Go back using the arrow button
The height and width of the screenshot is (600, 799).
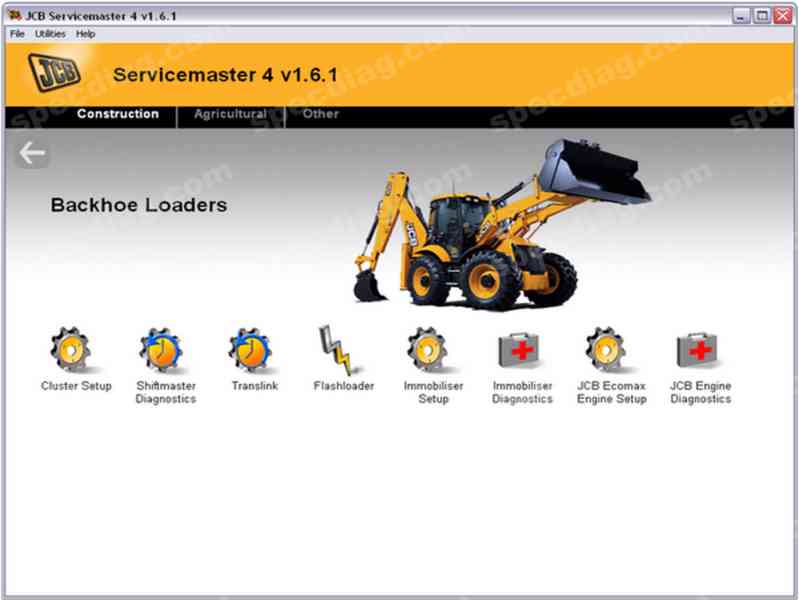[x=32, y=153]
